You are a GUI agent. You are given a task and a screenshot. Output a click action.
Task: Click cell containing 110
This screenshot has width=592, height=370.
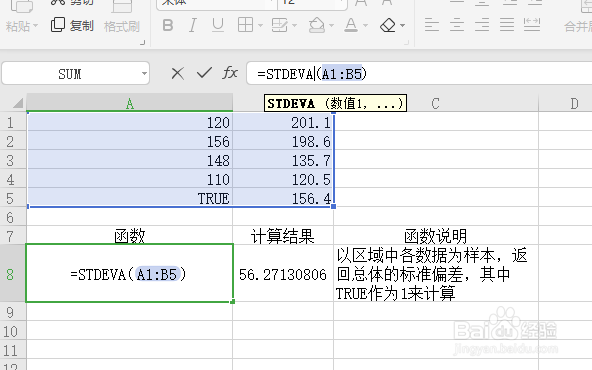tap(130, 179)
